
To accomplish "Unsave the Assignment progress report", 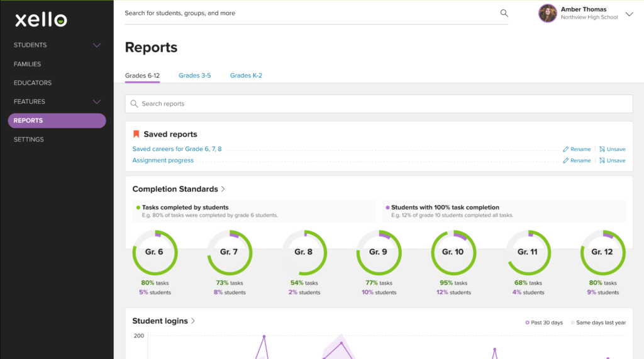I will pyautogui.click(x=612, y=160).
